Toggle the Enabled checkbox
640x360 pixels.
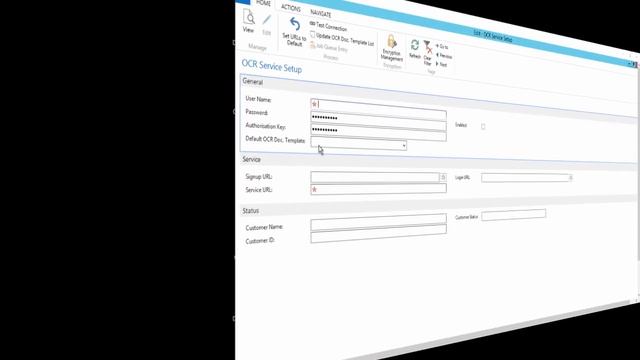click(x=483, y=127)
